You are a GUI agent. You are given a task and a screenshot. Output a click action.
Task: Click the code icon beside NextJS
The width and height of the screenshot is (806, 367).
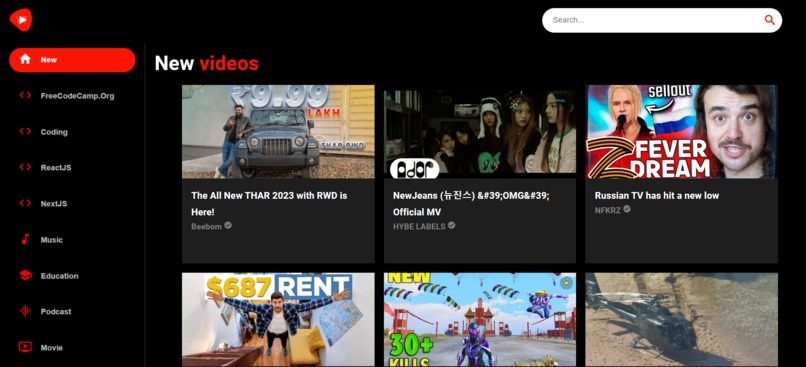point(25,203)
